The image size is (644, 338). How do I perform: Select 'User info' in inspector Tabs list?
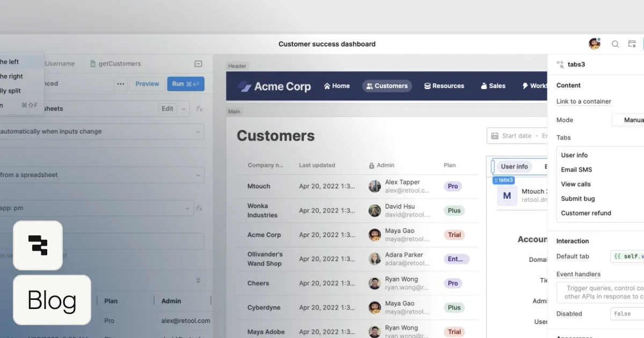tap(574, 155)
